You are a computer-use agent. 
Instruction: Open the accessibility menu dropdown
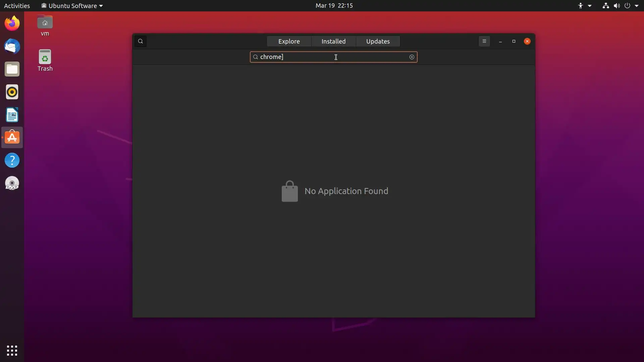584,6
